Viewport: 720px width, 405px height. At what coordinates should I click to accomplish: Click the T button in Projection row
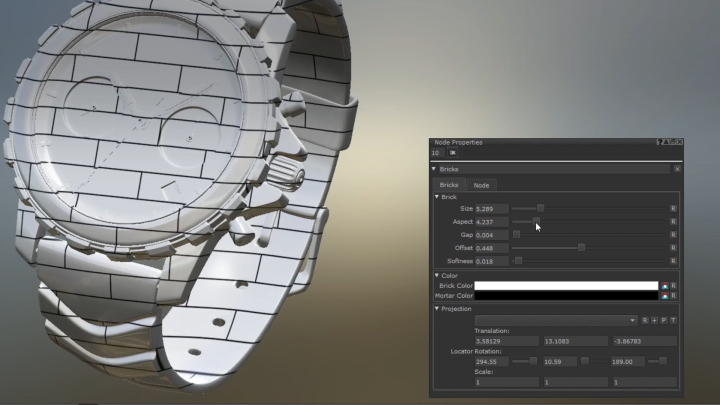[673, 320]
